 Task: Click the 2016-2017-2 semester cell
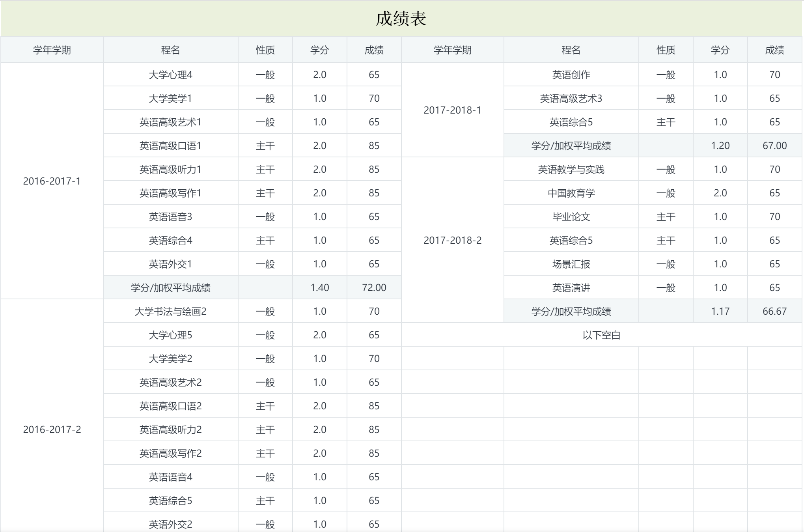click(52, 429)
